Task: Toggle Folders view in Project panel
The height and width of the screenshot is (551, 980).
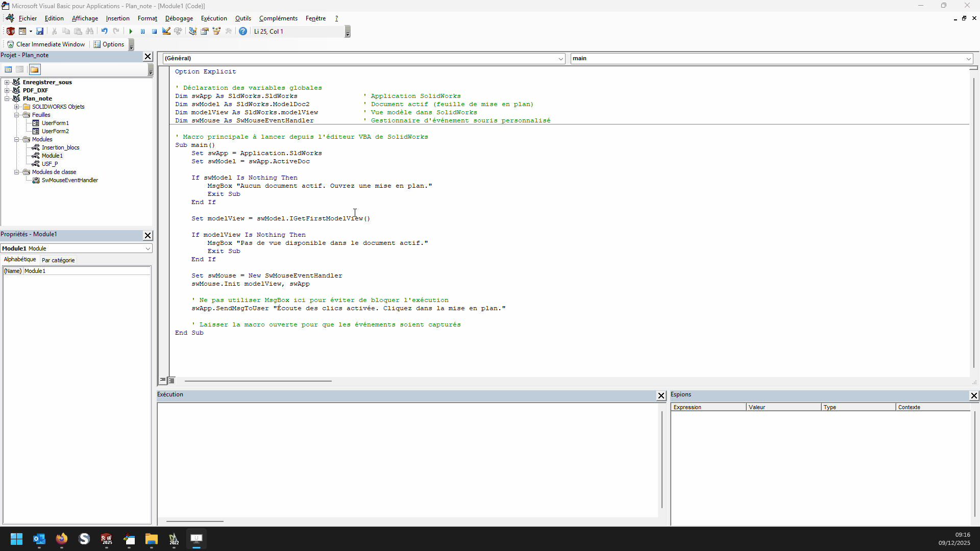Action: coord(34,70)
